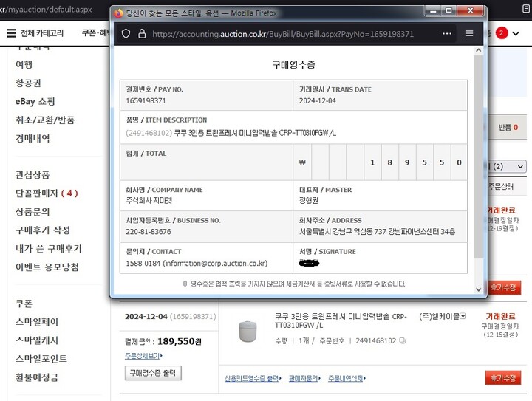Click popup scrollbar down arrow
The width and height of the screenshot is (532, 401).
click(x=478, y=289)
